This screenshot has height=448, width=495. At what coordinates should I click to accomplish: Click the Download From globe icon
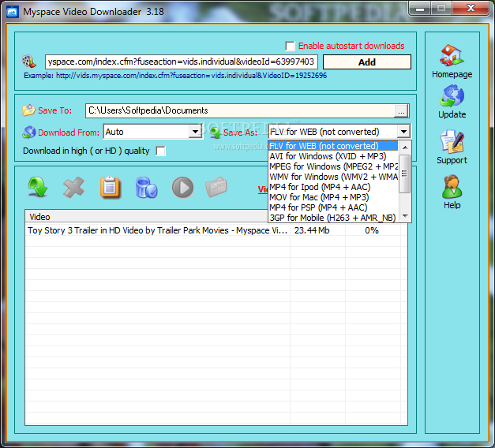29,133
